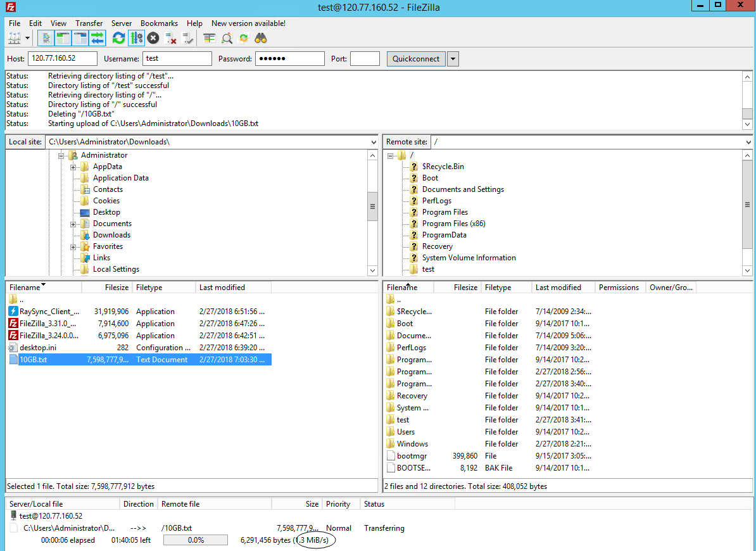The height and width of the screenshot is (551, 756).
Task: Open New version available! menu
Action: click(x=248, y=23)
